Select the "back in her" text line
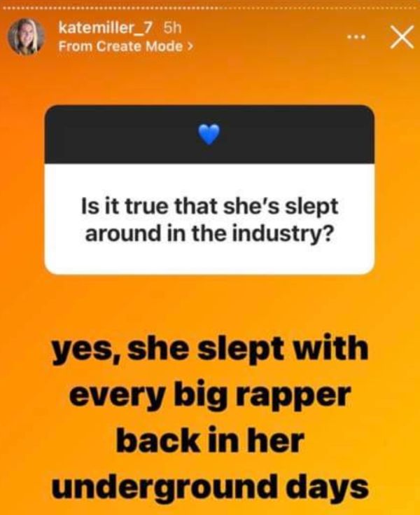Image resolution: width=420 pixels, height=515 pixels. pyautogui.click(x=209, y=440)
